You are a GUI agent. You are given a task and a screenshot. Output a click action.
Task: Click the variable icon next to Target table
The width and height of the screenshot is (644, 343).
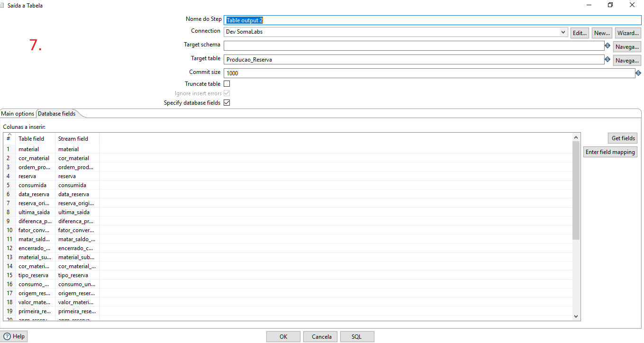pos(608,59)
